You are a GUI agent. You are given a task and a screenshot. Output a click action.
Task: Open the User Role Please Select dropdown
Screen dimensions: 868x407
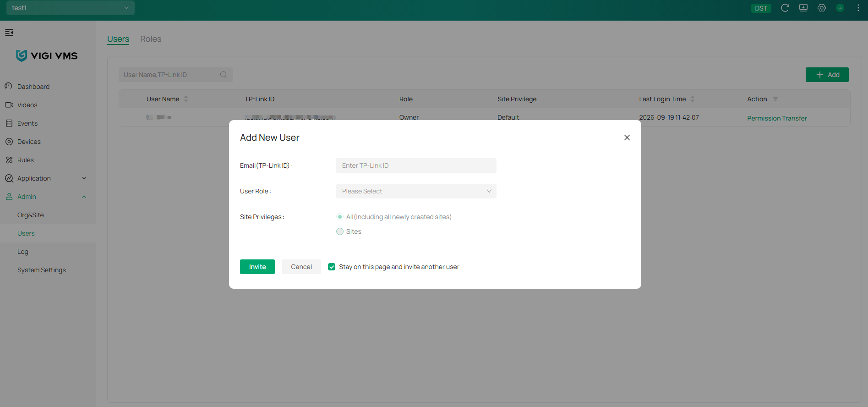pyautogui.click(x=416, y=191)
